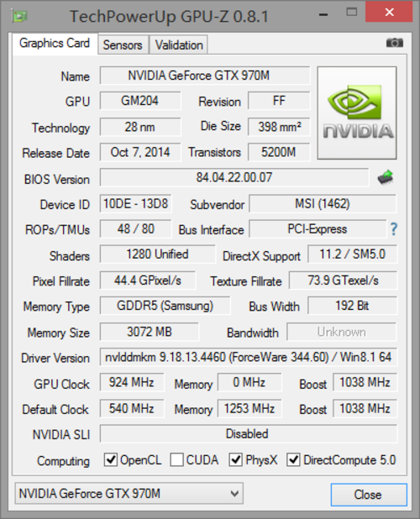Click the NVIDIA SLI Disabled field

(x=249, y=433)
